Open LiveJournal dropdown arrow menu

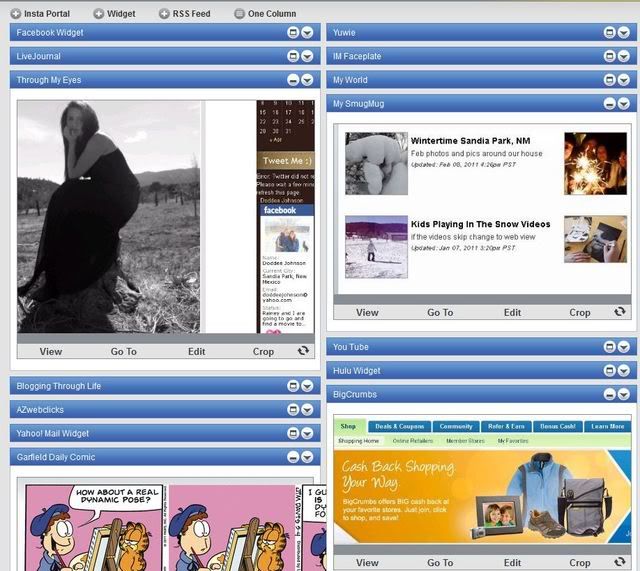[307, 56]
